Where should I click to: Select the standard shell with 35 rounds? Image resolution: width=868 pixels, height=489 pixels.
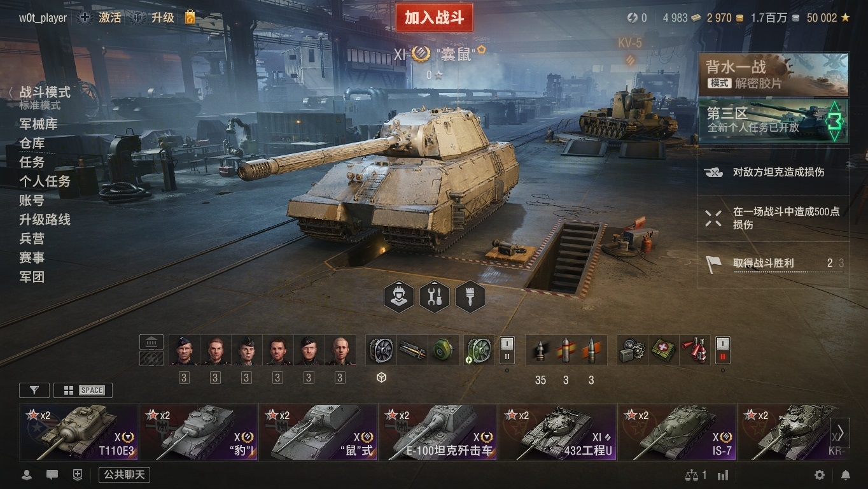[x=540, y=350]
